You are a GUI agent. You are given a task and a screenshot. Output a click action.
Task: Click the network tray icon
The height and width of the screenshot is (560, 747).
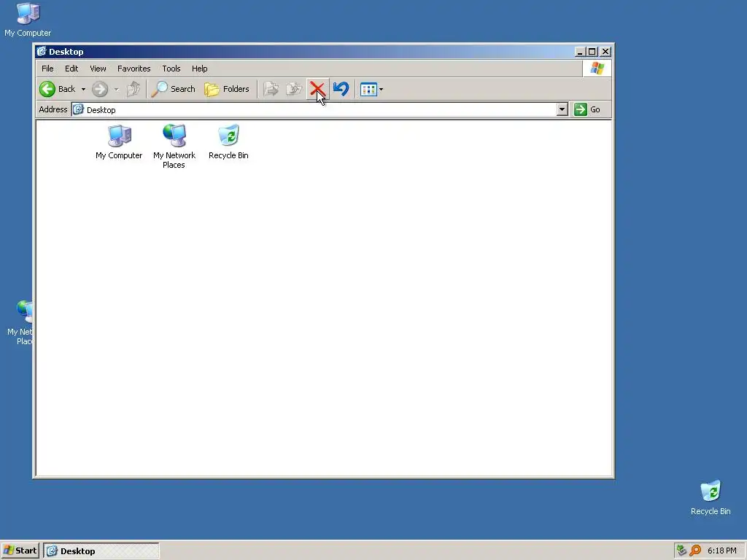pos(682,551)
